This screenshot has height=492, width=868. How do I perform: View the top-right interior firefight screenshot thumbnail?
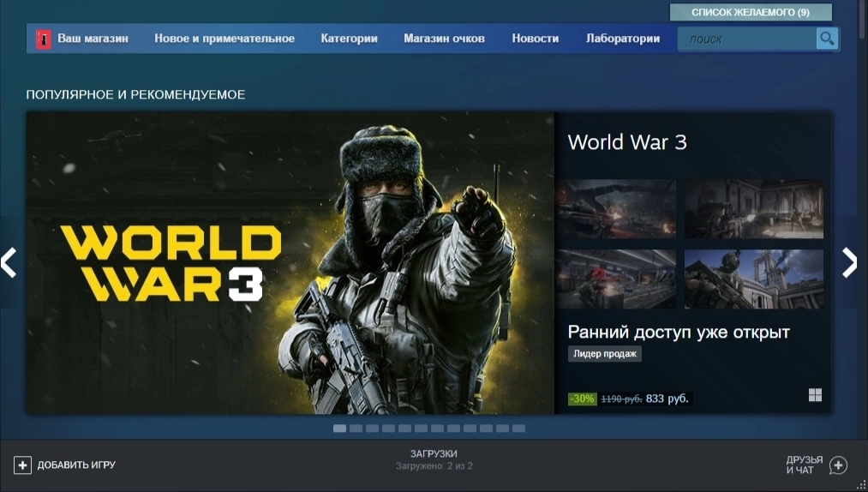click(754, 208)
